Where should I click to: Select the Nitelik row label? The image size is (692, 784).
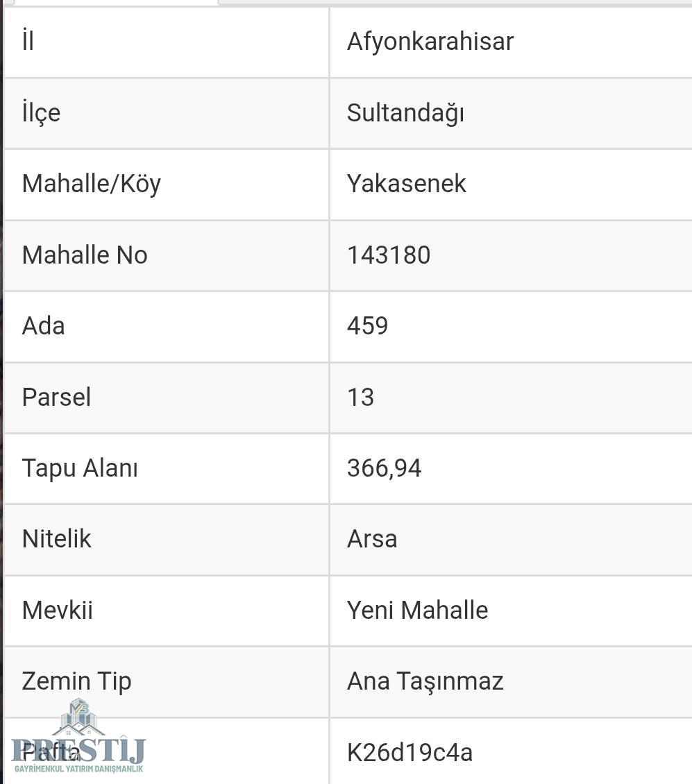56,539
